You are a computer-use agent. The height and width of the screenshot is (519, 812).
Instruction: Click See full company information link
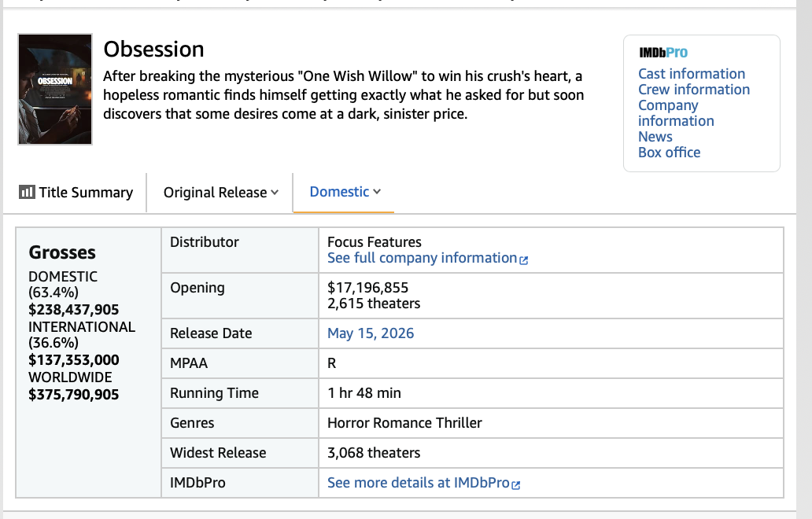pos(422,258)
